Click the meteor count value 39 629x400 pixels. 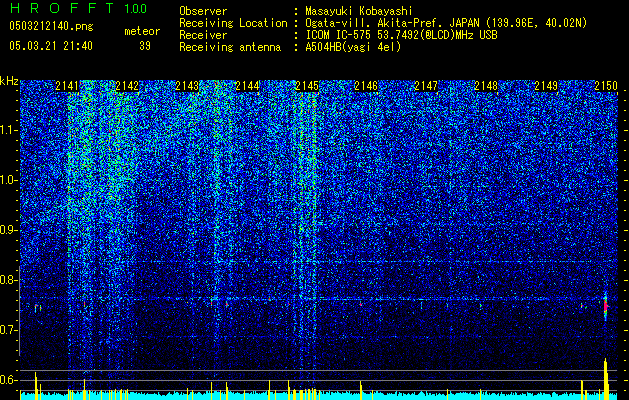[145, 46]
